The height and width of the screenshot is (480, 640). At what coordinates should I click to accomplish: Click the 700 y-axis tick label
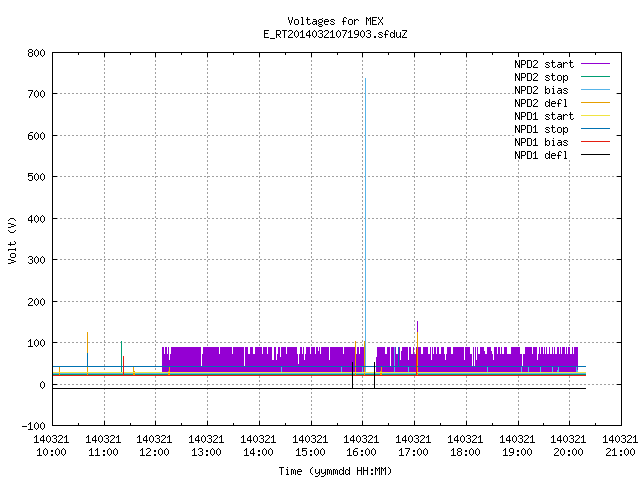coord(36,94)
